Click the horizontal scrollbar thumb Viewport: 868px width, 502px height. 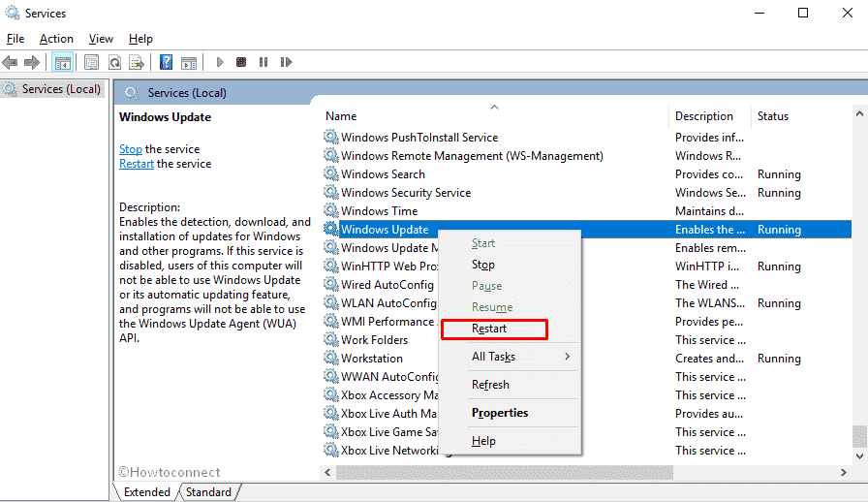pos(505,472)
